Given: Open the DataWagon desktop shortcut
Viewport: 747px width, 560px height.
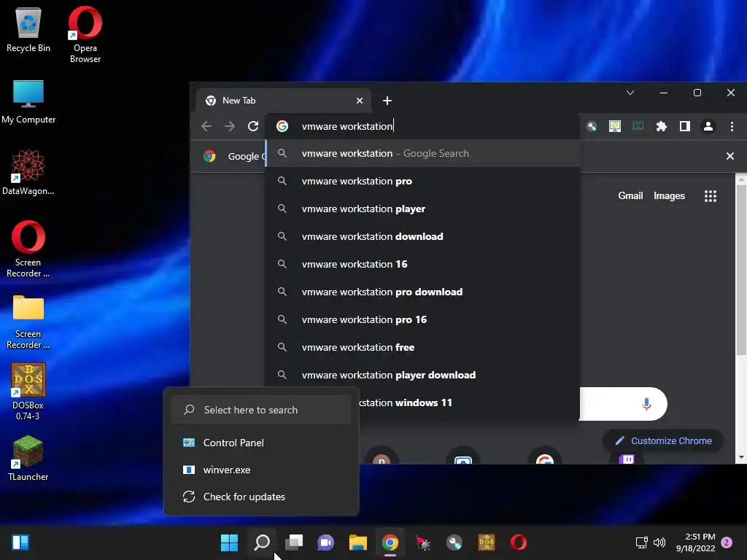Looking at the screenshot, I should pyautogui.click(x=28, y=172).
